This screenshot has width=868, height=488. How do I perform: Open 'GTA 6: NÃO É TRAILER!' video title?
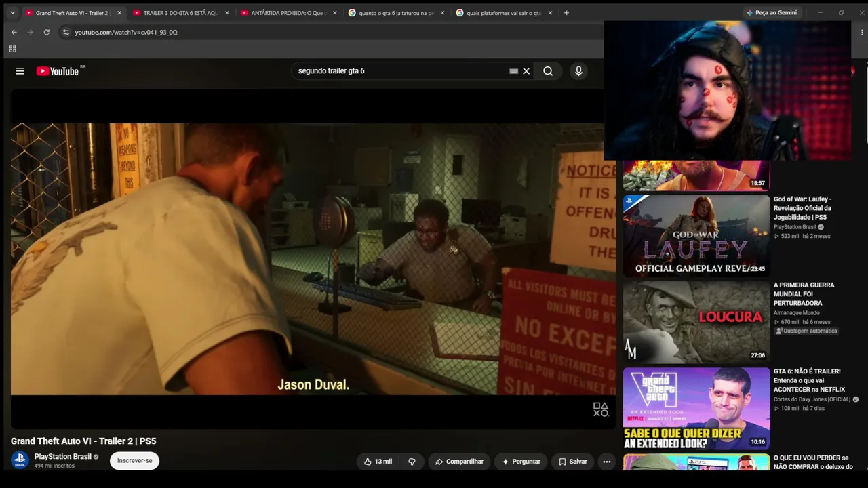click(x=809, y=380)
